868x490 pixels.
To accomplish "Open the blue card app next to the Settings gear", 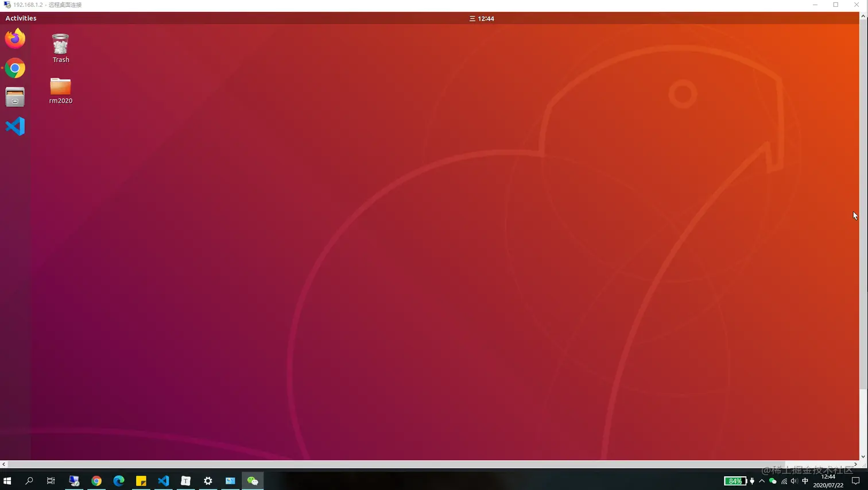I will (230, 481).
